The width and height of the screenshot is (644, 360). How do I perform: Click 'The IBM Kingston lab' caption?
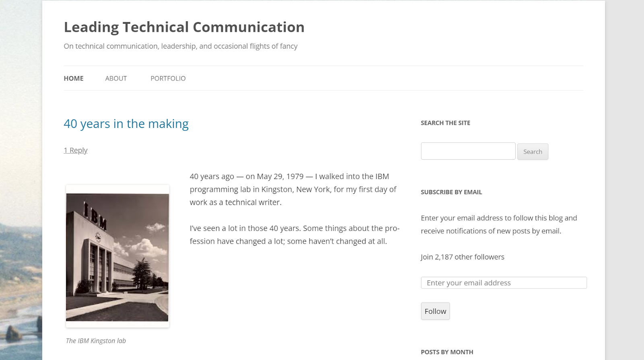96,341
